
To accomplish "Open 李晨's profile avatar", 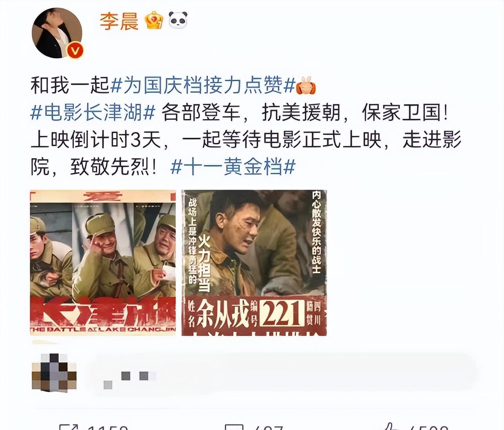I will point(57,33).
